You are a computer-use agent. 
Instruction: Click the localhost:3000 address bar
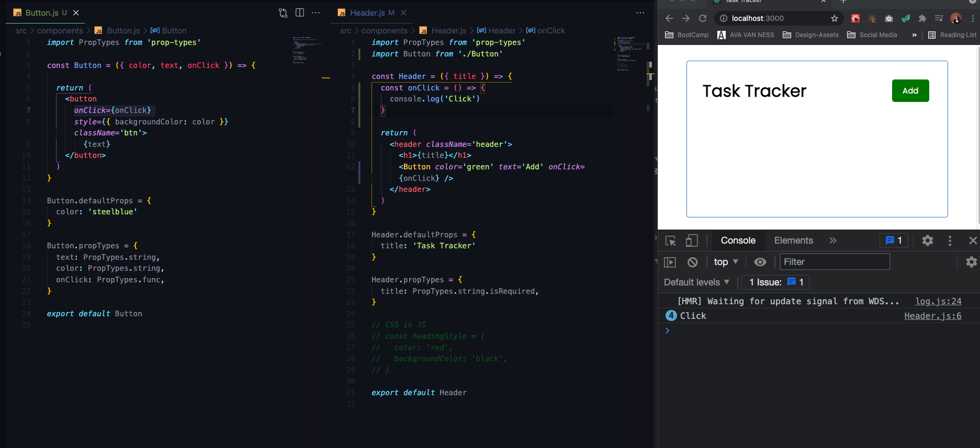[x=778, y=18]
